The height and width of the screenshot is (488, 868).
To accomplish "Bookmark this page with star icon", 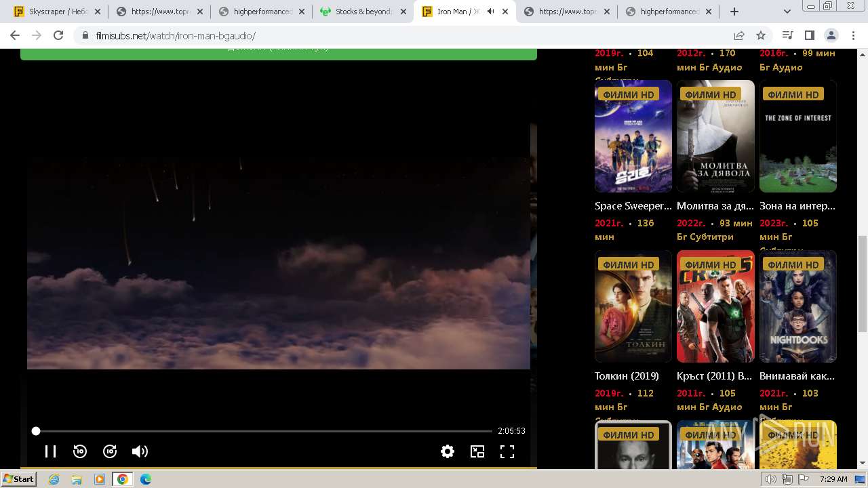I will 761,35.
